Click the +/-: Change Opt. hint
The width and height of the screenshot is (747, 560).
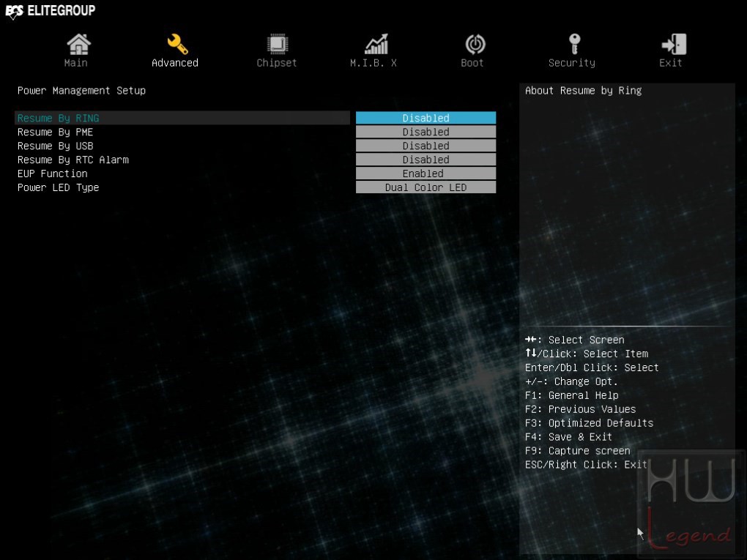pos(571,381)
